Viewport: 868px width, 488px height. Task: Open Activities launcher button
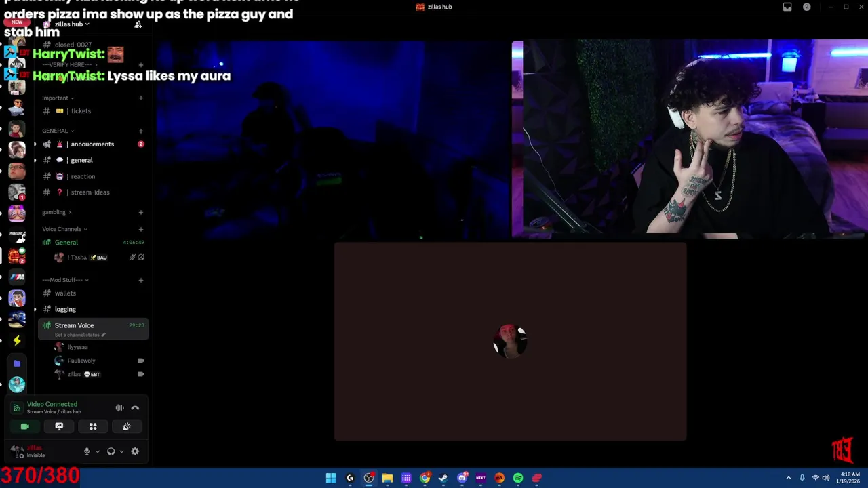pyautogui.click(x=93, y=426)
